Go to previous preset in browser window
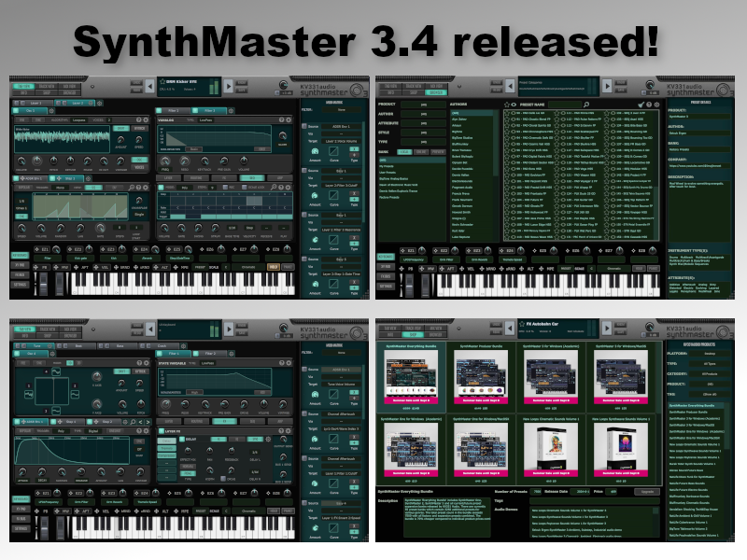Viewport: 747px width, 560px height. click(510, 86)
